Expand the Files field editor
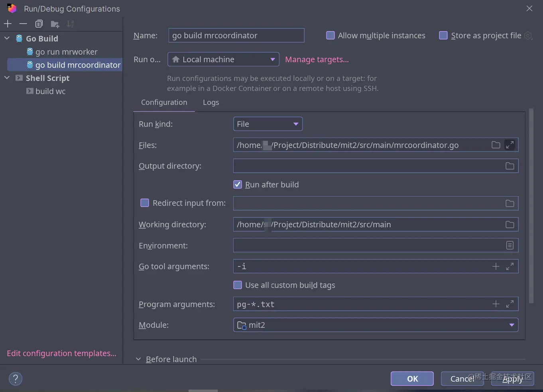The image size is (543, 392). (510, 145)
